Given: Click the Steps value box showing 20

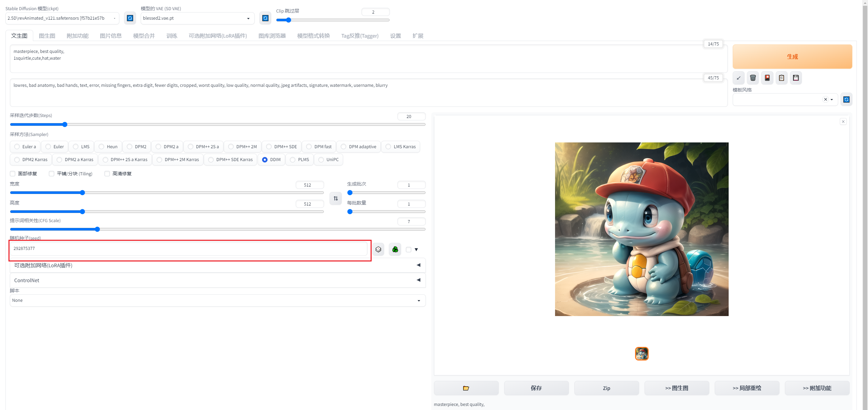Looking at the screenshot, I should tap(411, 116).
